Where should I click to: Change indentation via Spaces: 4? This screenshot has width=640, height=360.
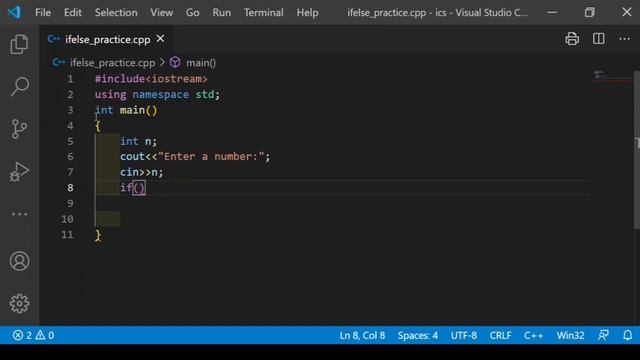click(418, 335)
